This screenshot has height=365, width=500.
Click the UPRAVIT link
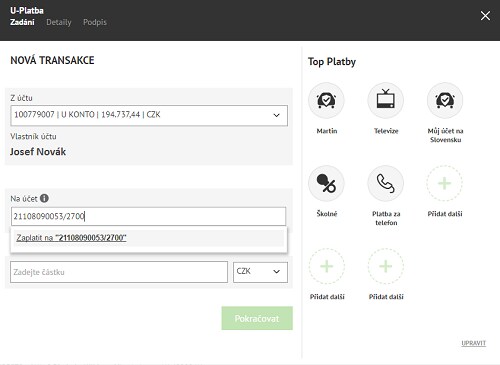(474, 343)
